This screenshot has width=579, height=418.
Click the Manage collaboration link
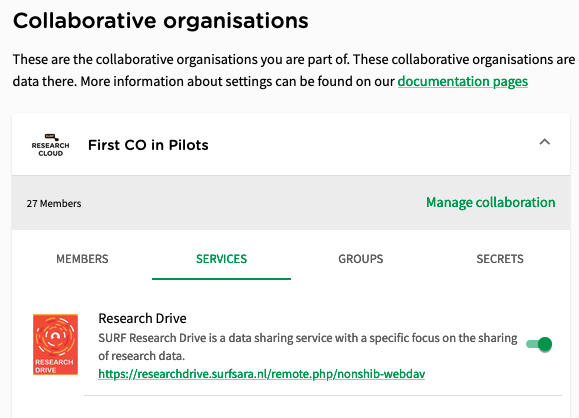point(490,202)
